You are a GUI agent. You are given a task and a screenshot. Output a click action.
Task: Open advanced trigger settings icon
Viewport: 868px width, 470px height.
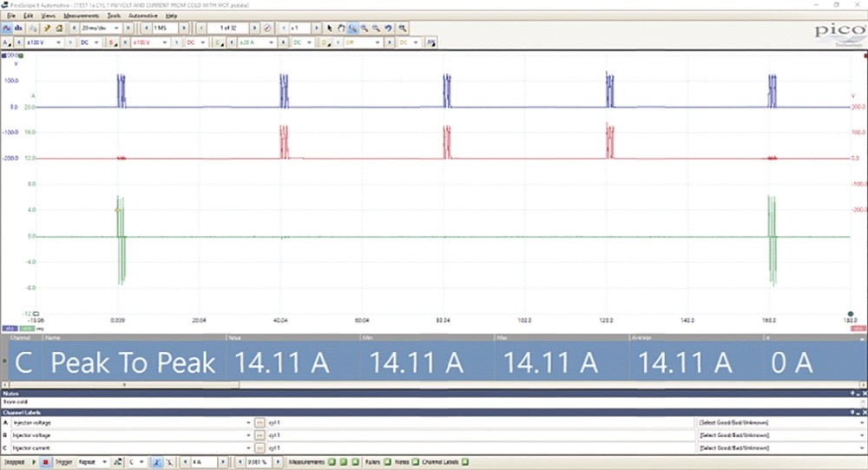(x=117, y=461)
